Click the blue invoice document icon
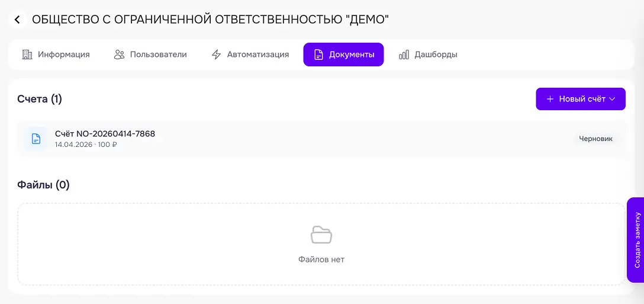Image resolution: width=644 pixels, height=304 pixels. (37, 139)
